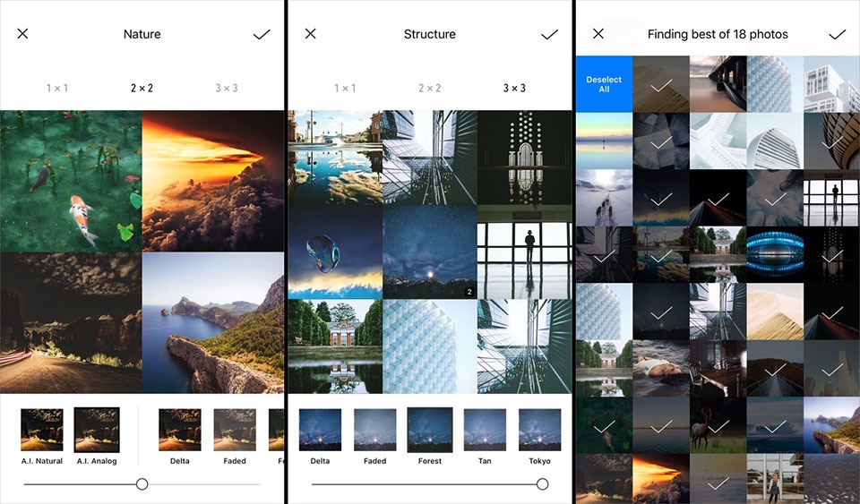Switch Nature layout to 3 × 3
This screenshot has width=860, height=504.
point(227,88)
